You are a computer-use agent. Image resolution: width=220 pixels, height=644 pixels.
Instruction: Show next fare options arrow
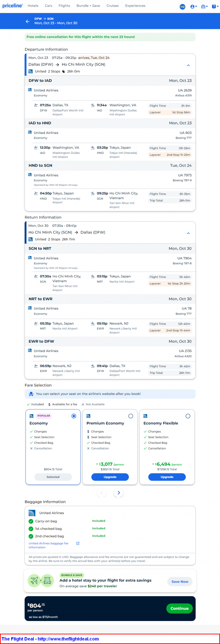click(x=119, y=492)
